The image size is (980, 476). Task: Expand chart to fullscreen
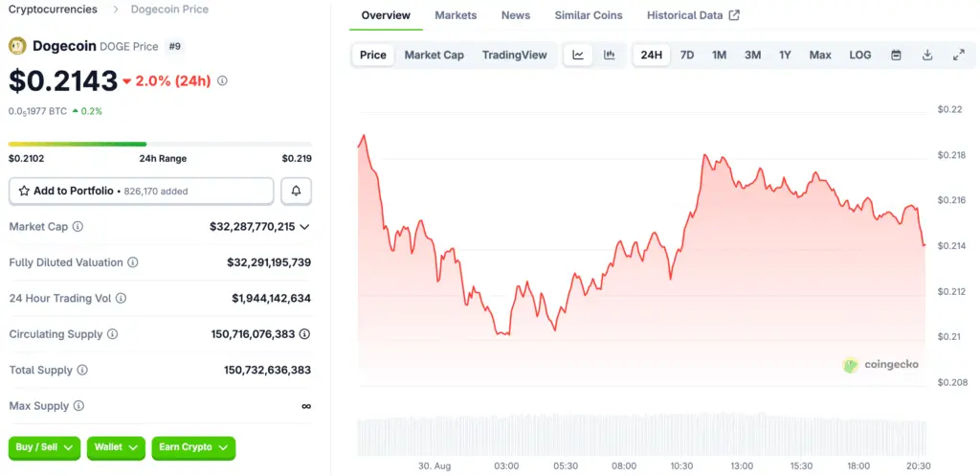point(958,55)
